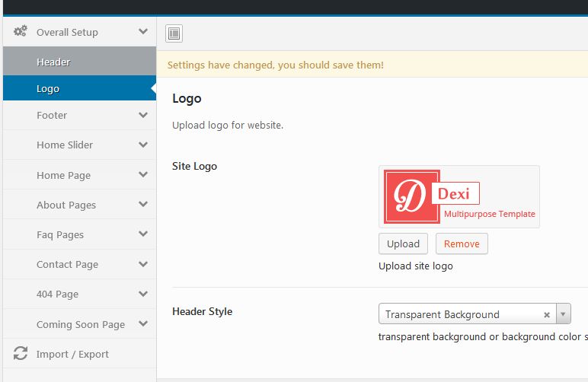The image size is (588, 382).
Task: Open the Header Style dropdown arrow
Action: click(x=564, y=314)
